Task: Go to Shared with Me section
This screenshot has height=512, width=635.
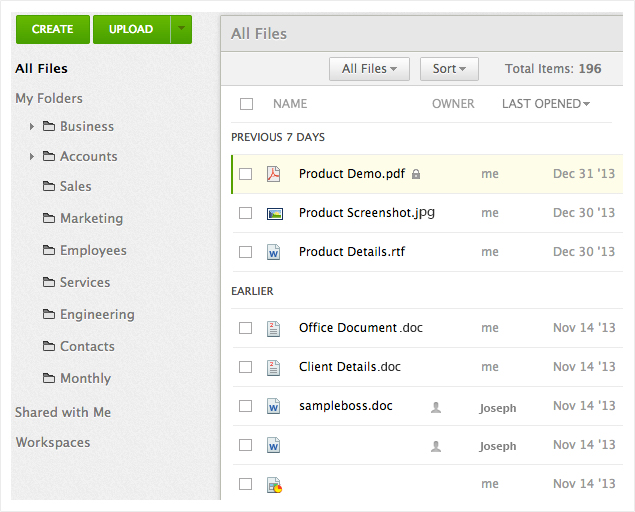Action: tap(63, 412)
